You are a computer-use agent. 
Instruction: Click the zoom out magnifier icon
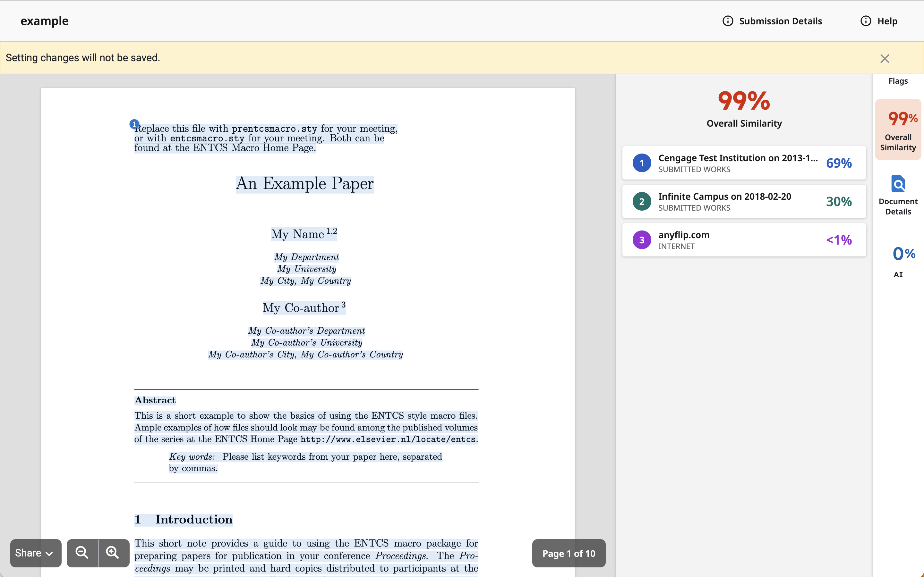point(82,553)
